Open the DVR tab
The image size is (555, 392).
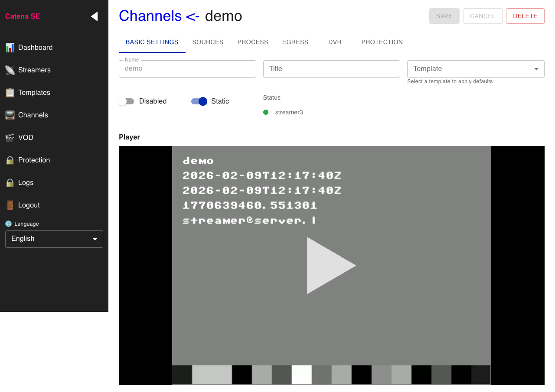[335, 42]
